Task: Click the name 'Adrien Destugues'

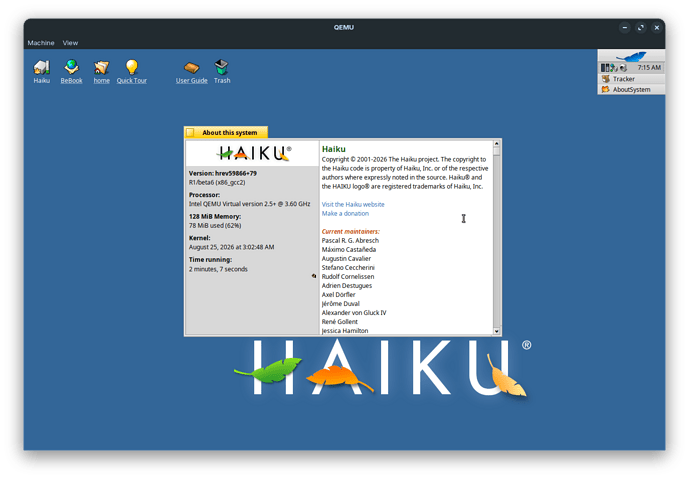Action: (346, 286)
